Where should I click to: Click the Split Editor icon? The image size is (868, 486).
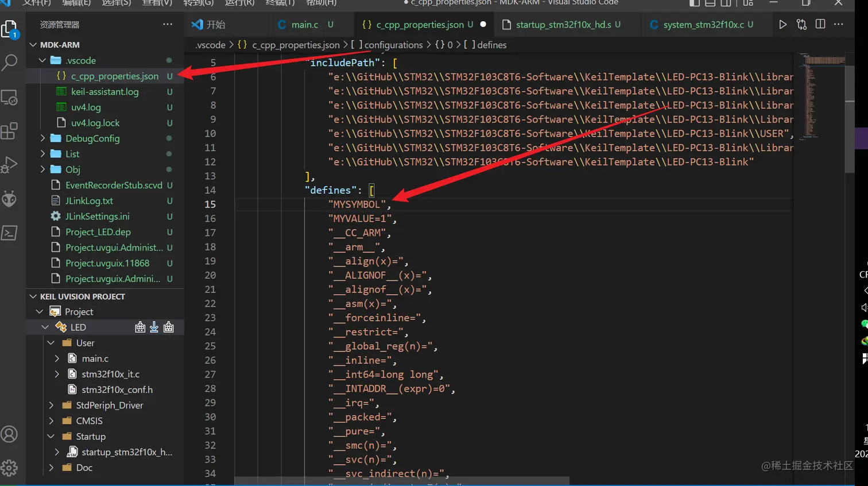tap(820, 24)
